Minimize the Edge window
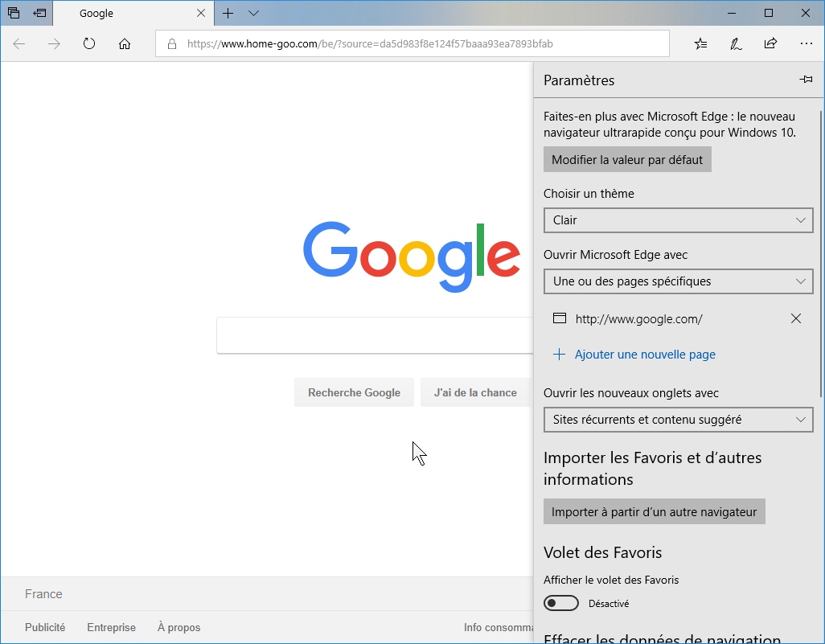 point(732,13)
